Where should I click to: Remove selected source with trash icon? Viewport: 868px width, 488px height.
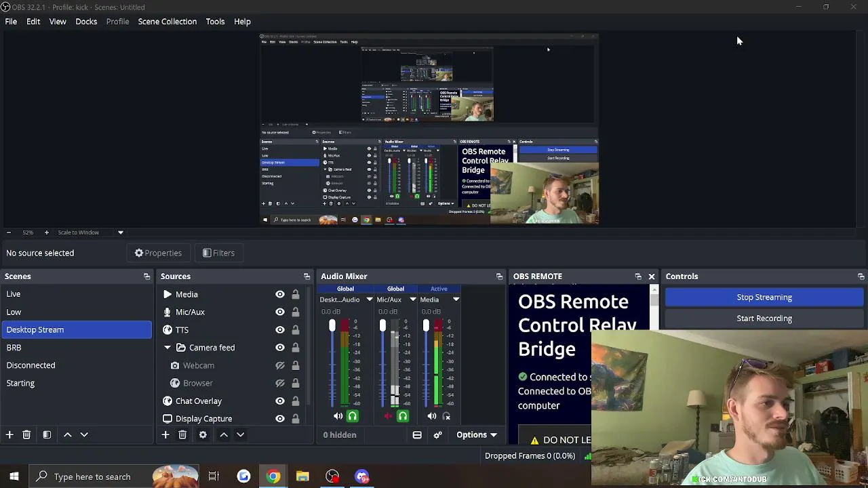[182, 434]
